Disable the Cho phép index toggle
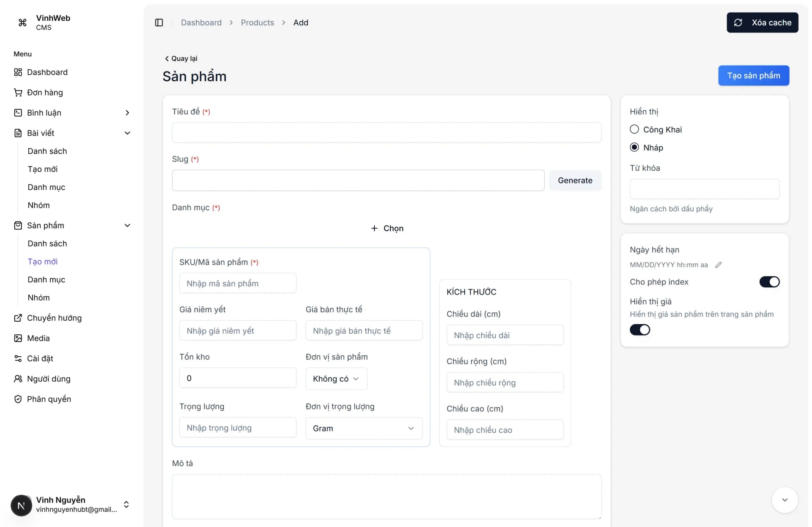812x527 pixels. [769, 282]
